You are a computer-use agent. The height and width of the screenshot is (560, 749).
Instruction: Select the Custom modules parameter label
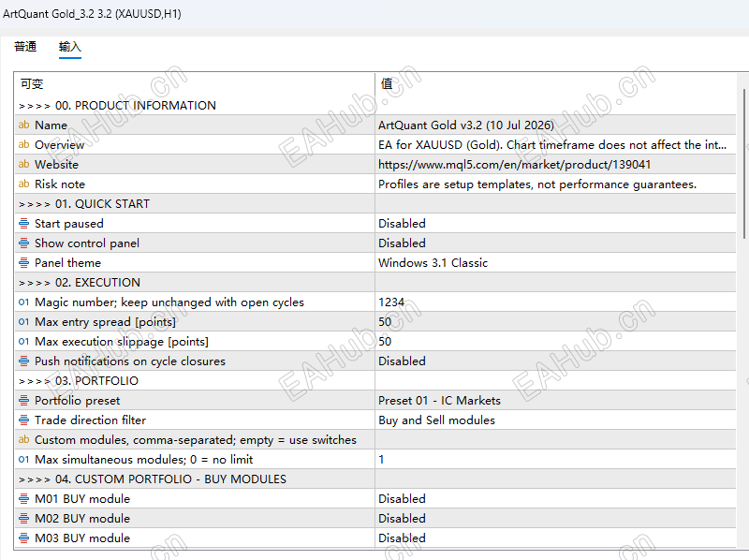pyautogui.click(x=196, y=439)
